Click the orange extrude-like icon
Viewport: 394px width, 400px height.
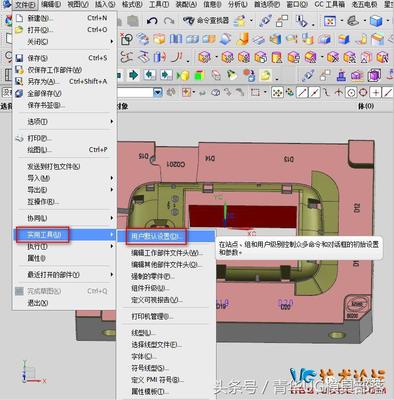(243, 39)
